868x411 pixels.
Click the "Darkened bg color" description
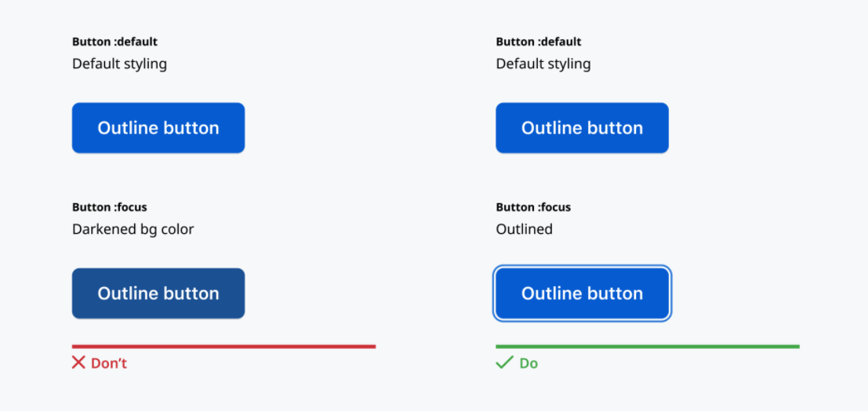133,229
